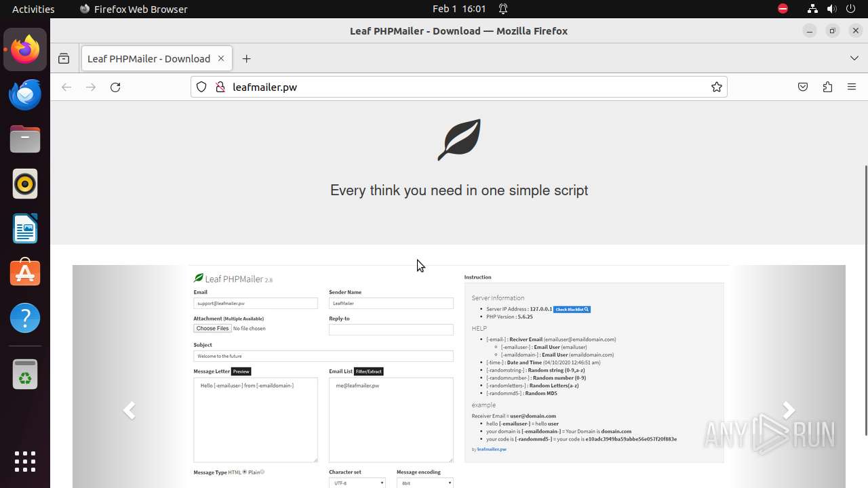Open Firefox from the Ubuntu dock
Image resolution: width=868 pixels, height=488 pixels.
tap(25, 49)
